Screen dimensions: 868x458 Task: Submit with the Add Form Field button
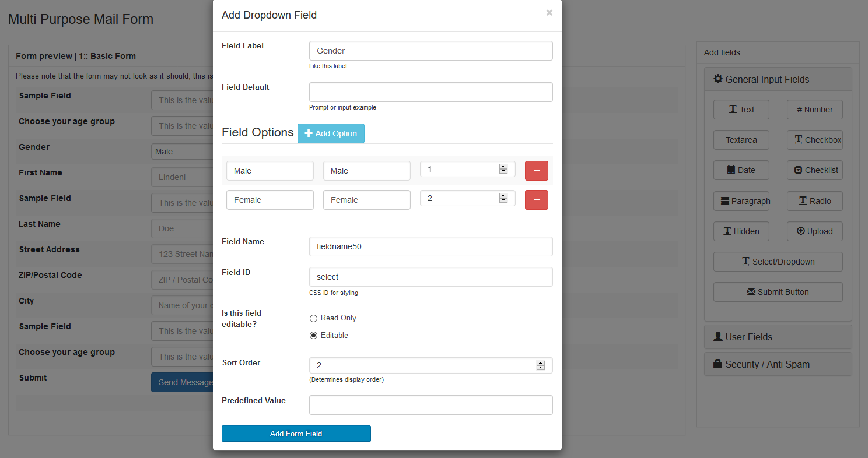pos(296,434)
